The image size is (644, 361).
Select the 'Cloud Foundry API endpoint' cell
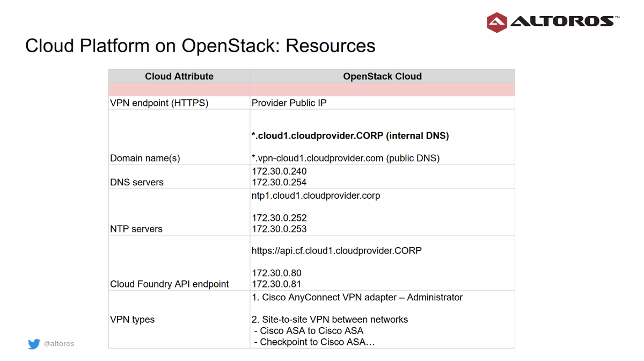(x=179, y=263)
